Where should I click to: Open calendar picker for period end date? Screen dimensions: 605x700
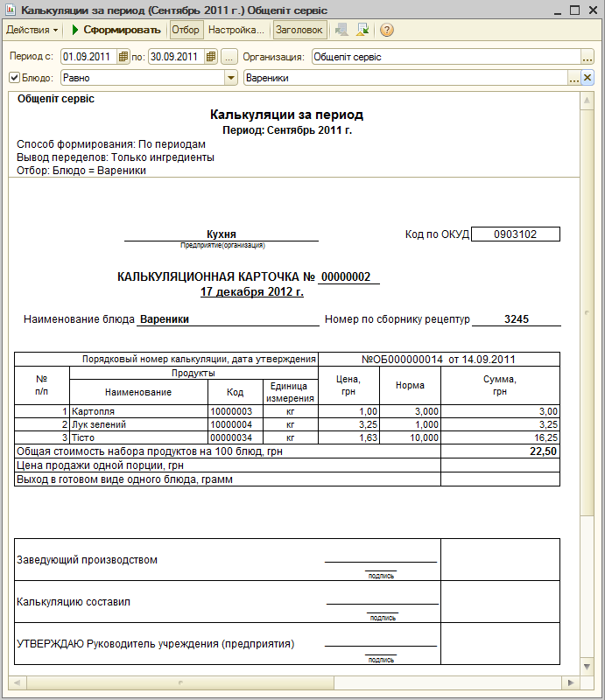211,57
